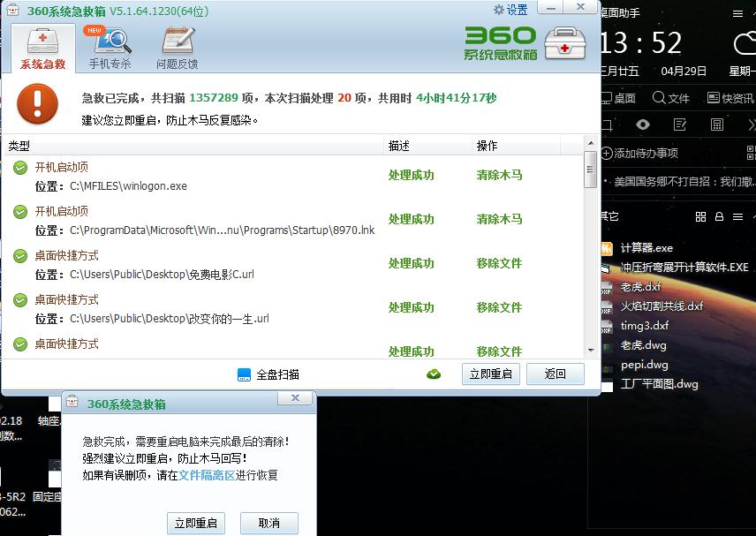This screenshot has width=756, height=536.
Task: Click 清除木马 for winlogon.exe row
Action: [499, 175]
